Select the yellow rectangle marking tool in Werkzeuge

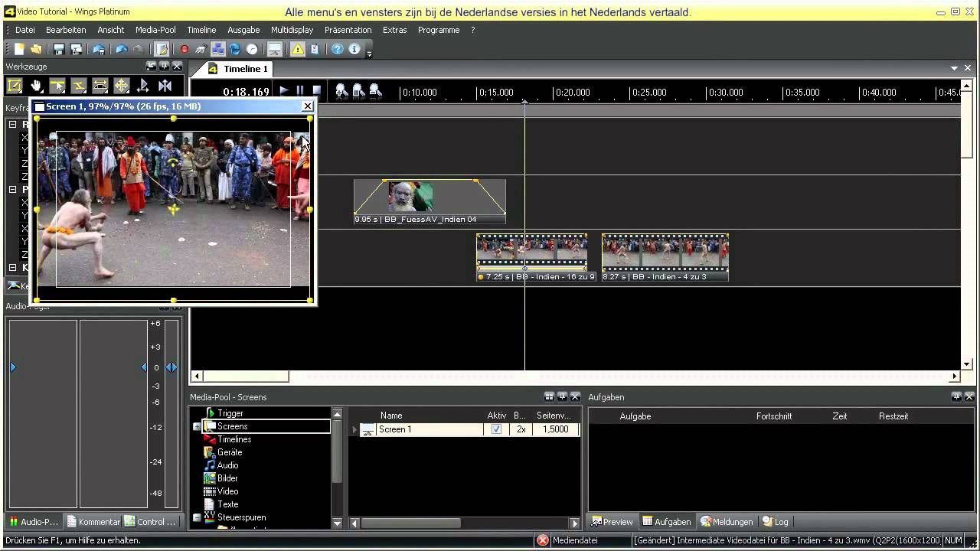tap(14, 86)
